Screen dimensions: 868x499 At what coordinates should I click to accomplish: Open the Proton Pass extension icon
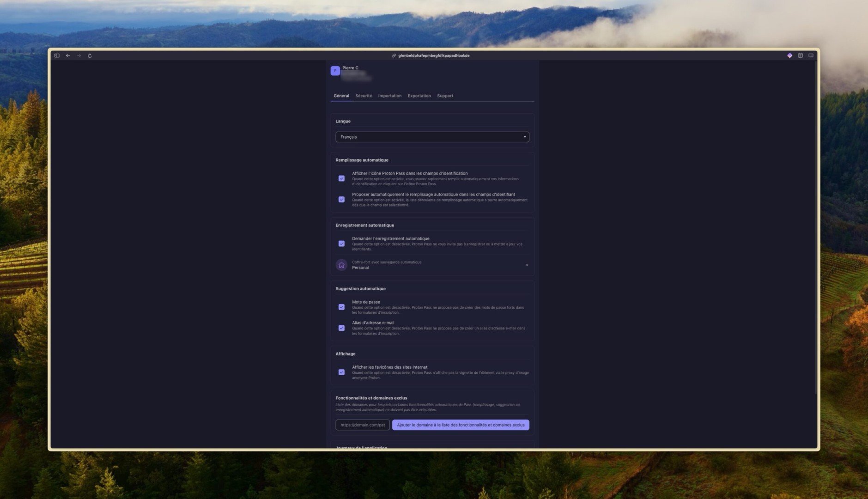tap(789, 55)
